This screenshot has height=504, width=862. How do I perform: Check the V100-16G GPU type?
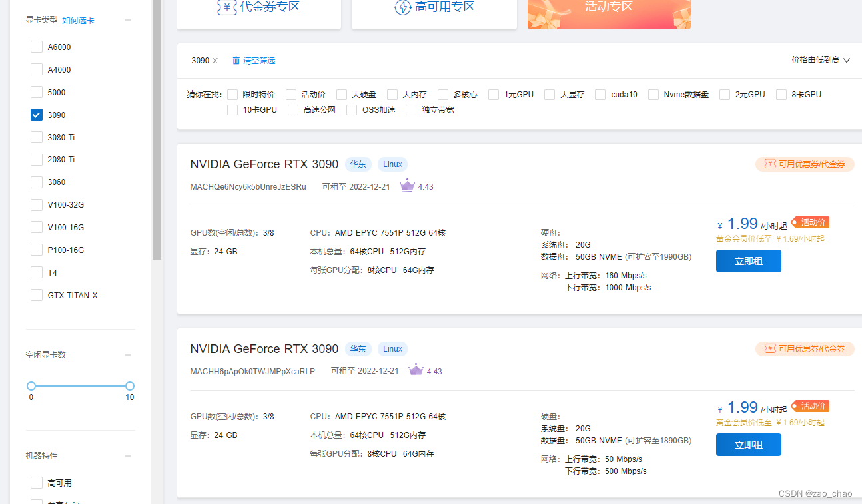point(37,228)
